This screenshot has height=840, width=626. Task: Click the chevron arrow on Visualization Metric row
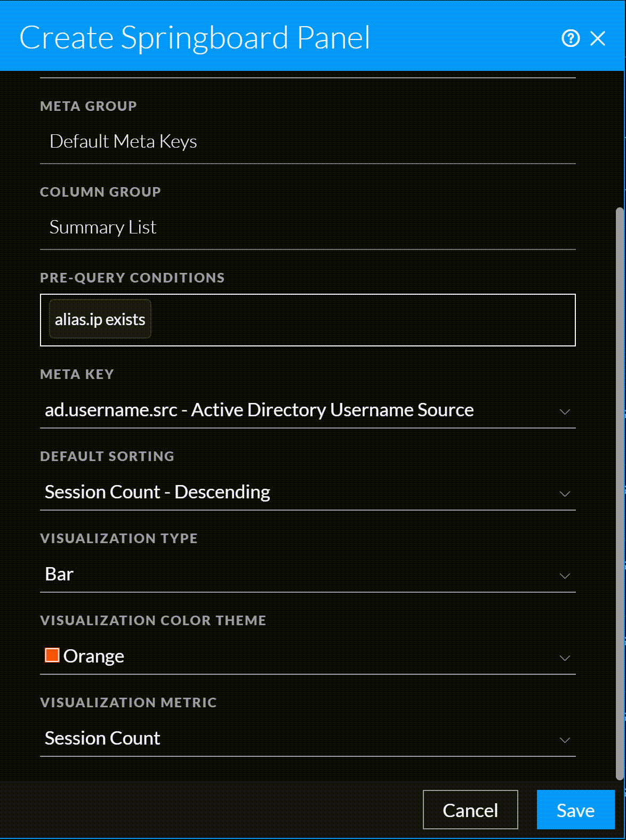(x=565, y=740)
